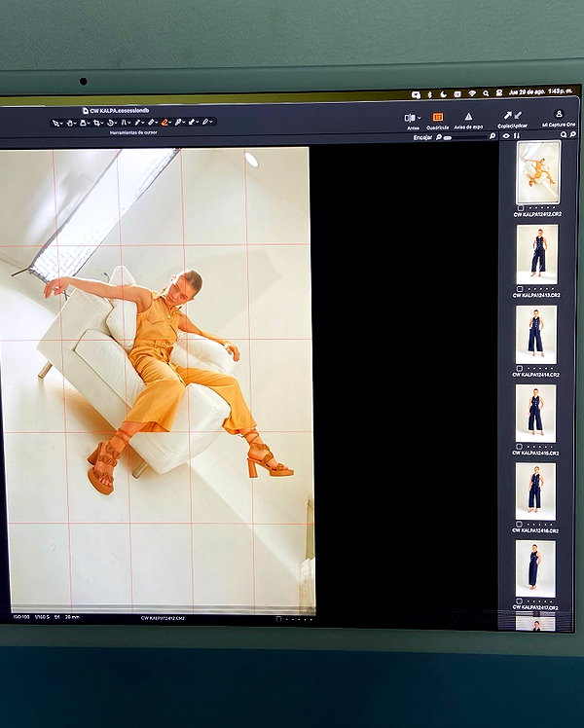Screen dimensions: 584x728
Task: Toggle color tag box under KALPA12417 thumbnail
Action: click(519, 601)
